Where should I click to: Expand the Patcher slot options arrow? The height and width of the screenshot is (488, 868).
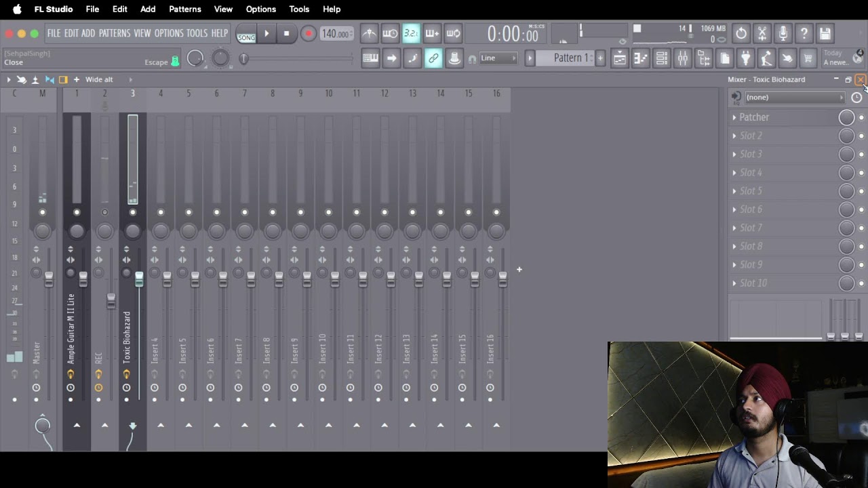click(734, 117)
